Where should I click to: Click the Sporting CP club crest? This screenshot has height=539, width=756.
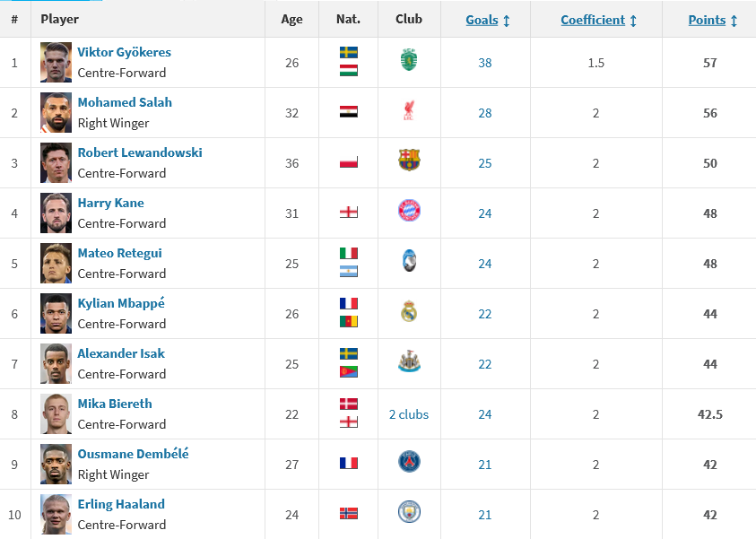click(409, 60)
